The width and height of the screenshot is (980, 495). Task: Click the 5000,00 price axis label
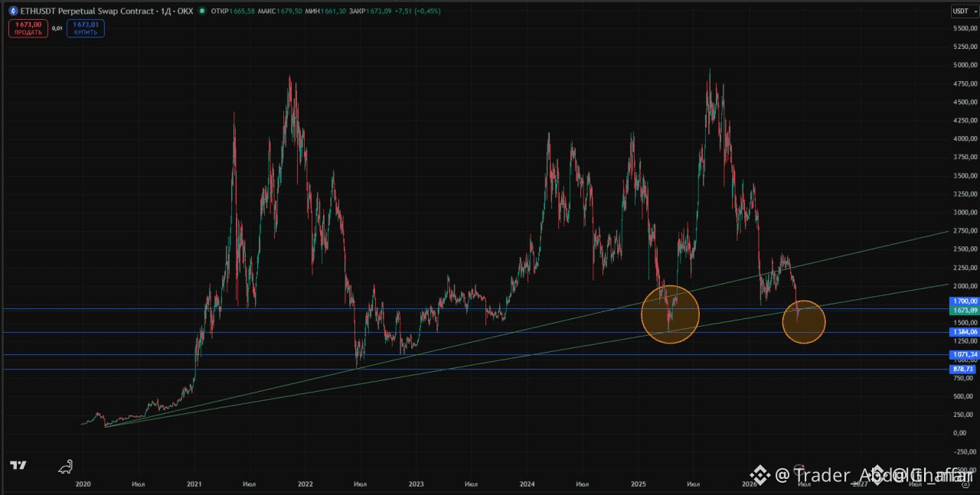pos(964,65)
